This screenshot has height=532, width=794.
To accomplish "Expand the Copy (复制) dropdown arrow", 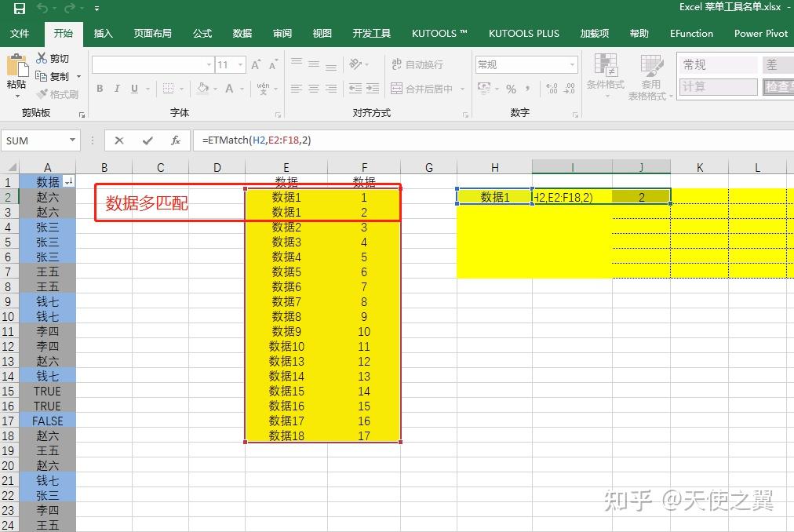I will click(78, 77).
